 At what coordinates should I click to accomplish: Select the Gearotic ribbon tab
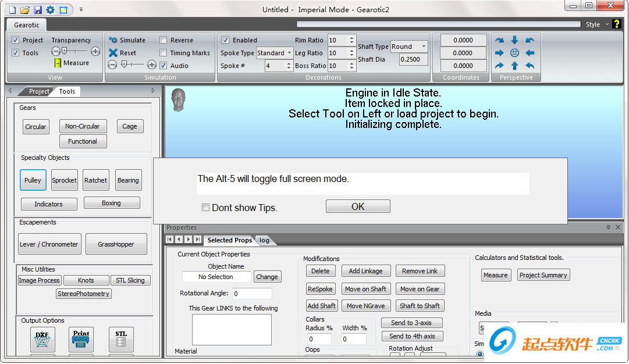tap(27, 25)
